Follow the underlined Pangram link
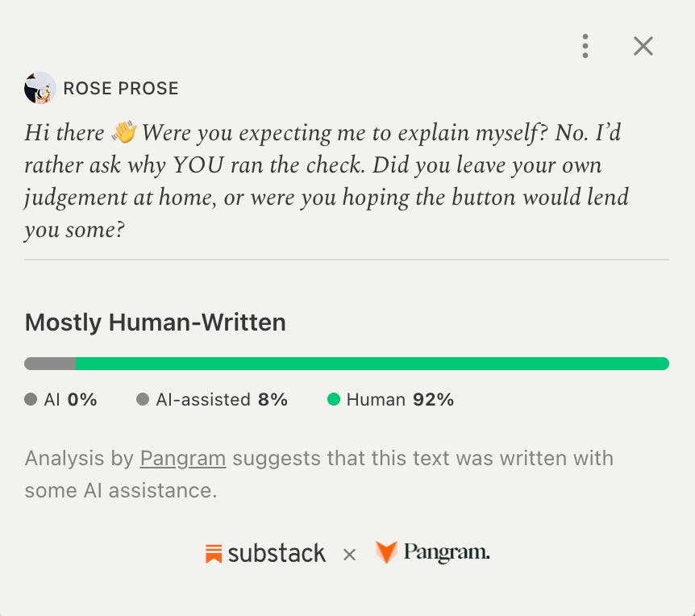Image resolution: width=695 pixels, height=616 pixels. point(183,458)
